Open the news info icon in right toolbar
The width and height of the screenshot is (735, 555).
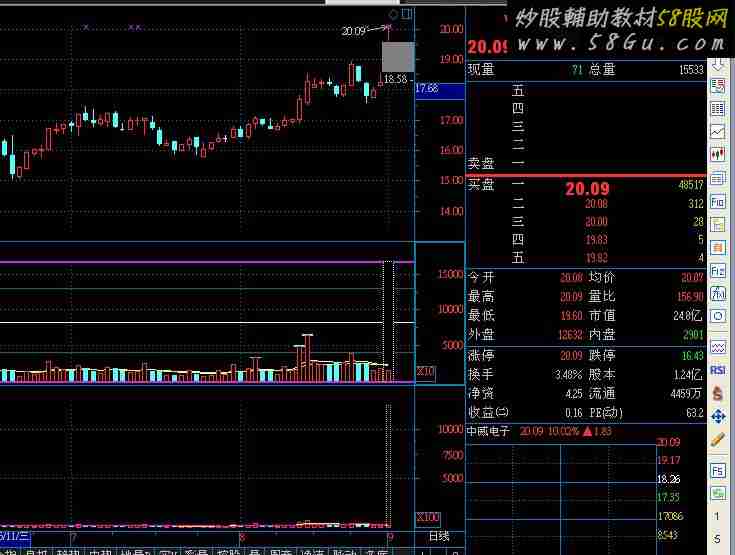click(718, 87)
